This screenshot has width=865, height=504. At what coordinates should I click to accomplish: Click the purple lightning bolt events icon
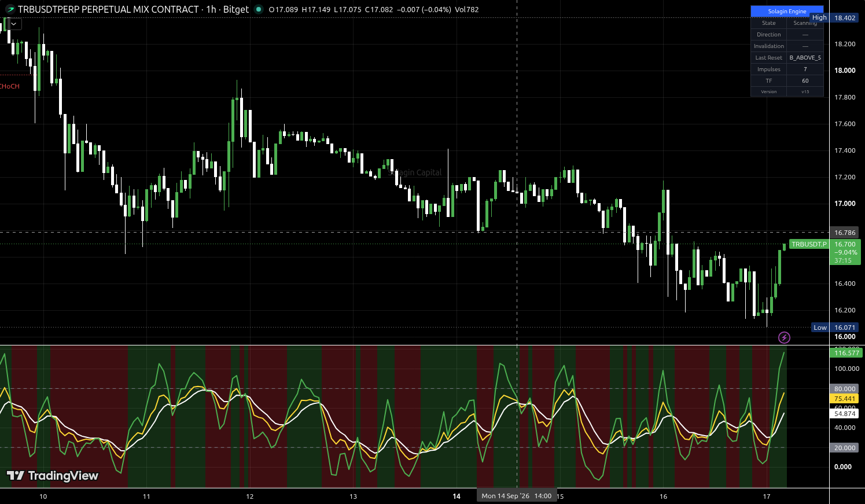pos(784,337)
